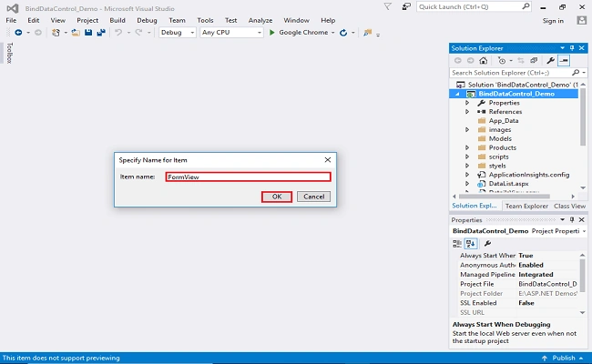Select ApplicationInsights.config file
The height and width of the screenshot is (364, 592).
(528, 175)
